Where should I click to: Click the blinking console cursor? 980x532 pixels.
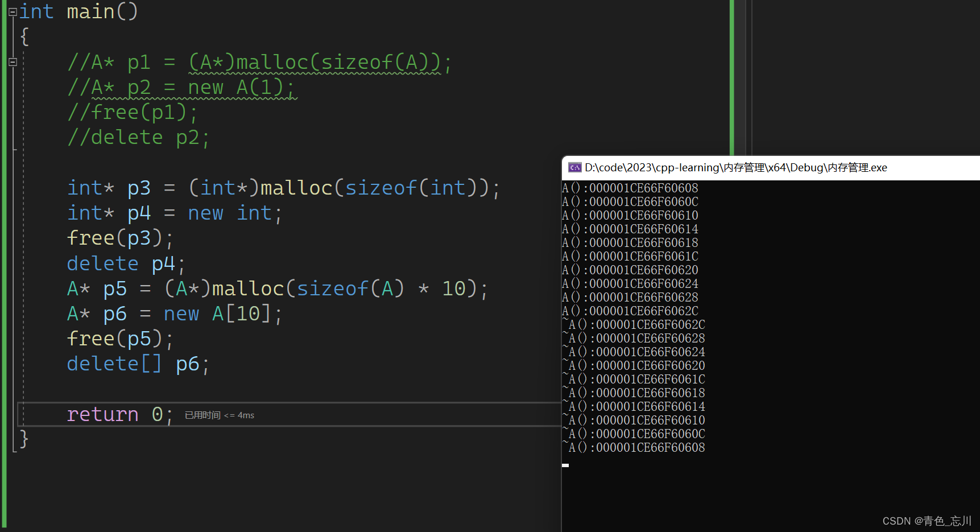pyautogui.click(x=565, y=465)
